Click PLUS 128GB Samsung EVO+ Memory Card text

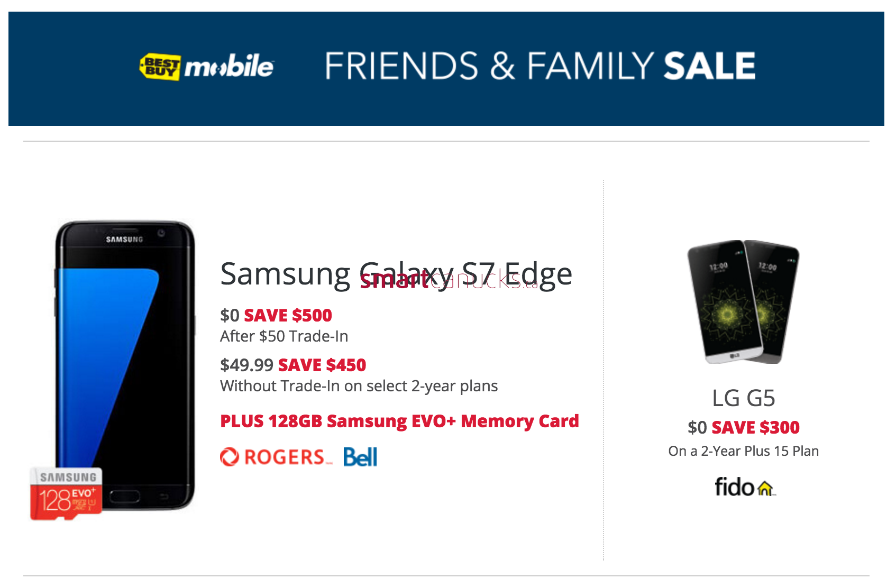400,421
